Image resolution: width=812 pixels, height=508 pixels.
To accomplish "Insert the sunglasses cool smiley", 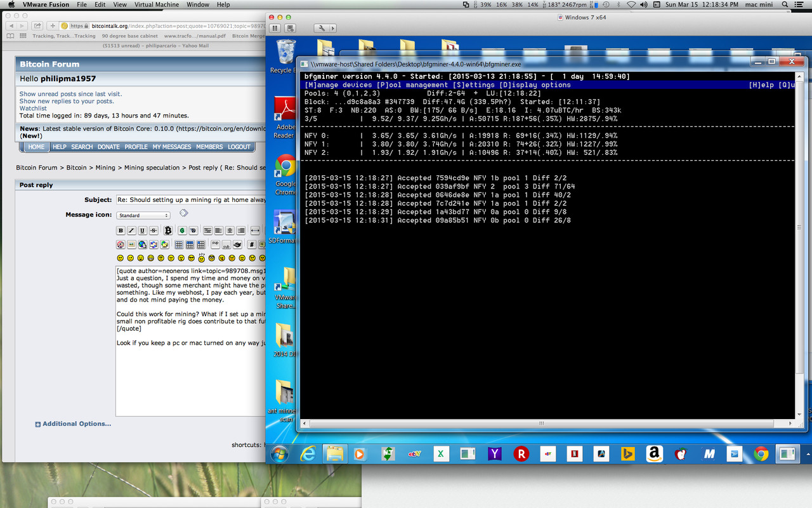I will 192,258.
